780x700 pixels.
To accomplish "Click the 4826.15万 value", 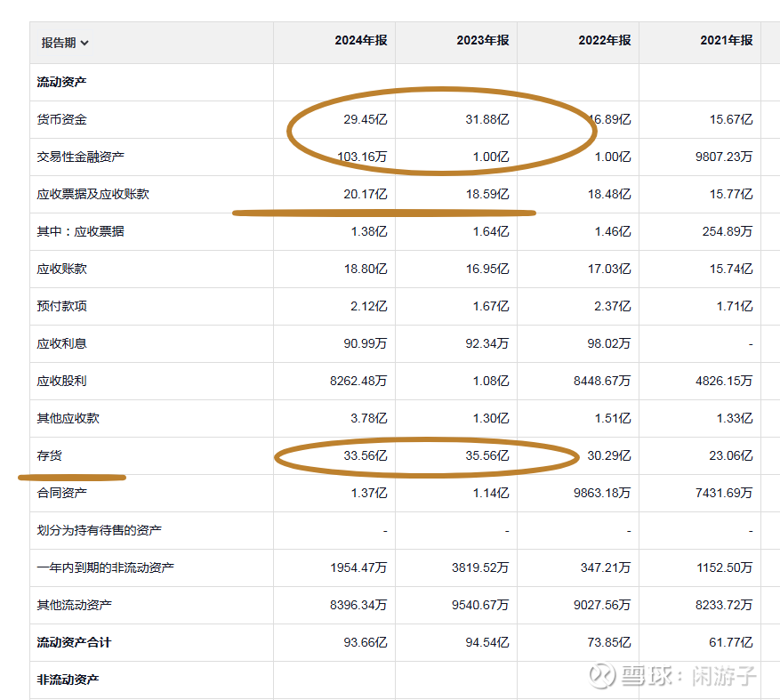I will click(724, 381).
